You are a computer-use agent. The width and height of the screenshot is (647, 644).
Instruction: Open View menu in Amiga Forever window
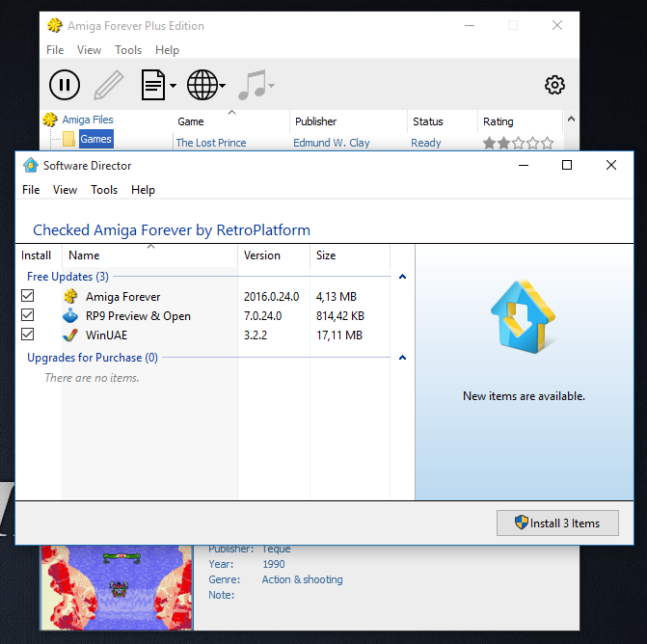pos(89,50)
